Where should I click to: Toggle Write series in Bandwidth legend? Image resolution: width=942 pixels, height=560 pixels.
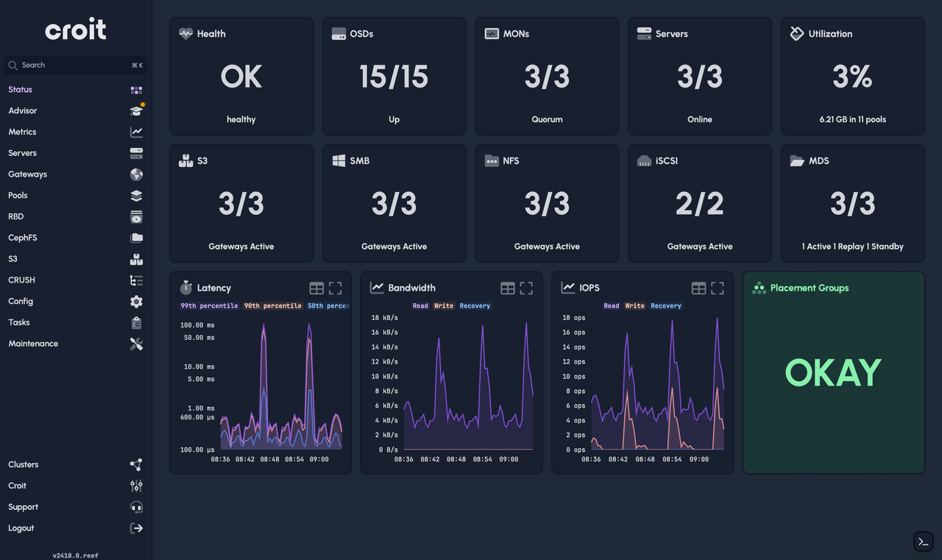point(444,306)
